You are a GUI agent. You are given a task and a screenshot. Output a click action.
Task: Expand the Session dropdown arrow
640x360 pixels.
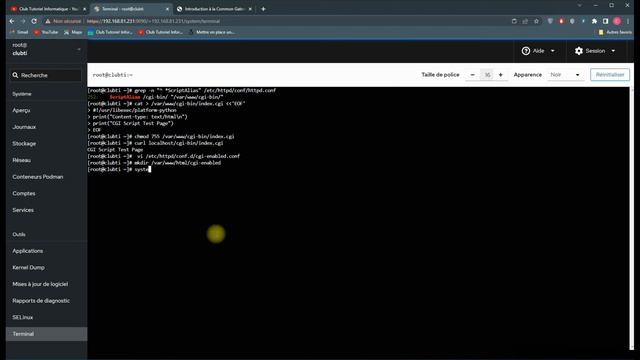point(613,51)
